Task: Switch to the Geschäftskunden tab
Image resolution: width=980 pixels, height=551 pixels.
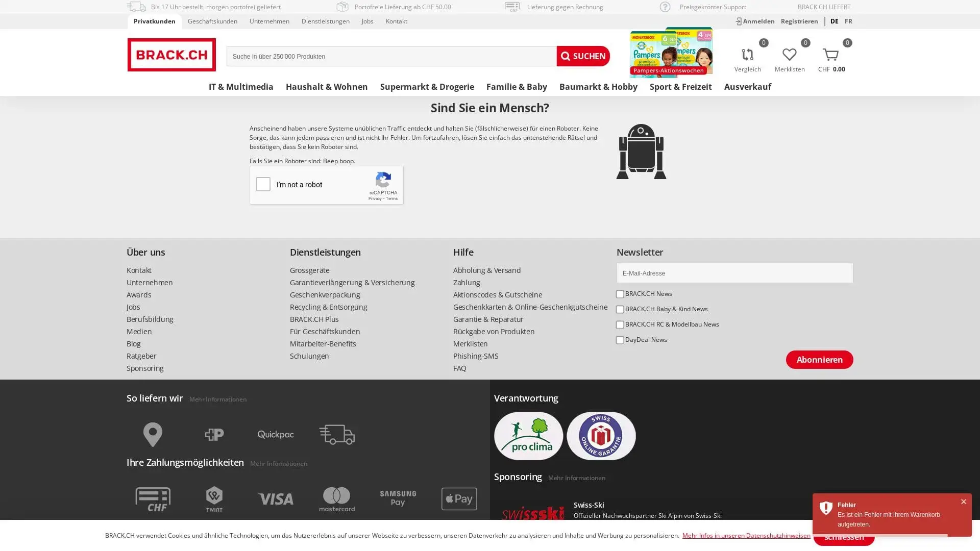Action: [x=212, y=21]
